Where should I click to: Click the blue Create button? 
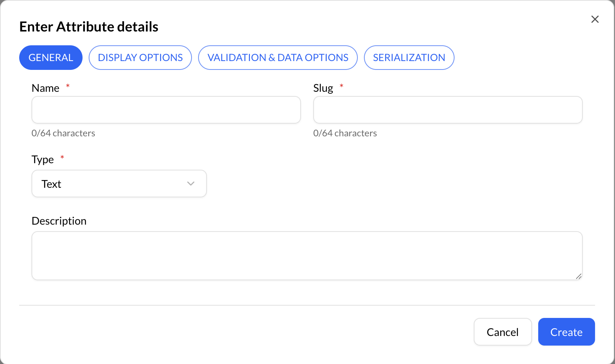566,332
